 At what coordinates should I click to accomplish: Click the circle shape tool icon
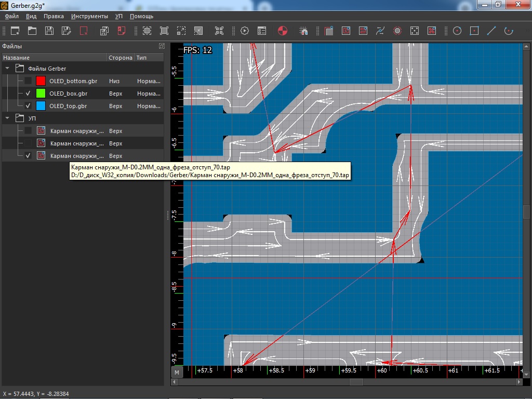coord(457,31)
